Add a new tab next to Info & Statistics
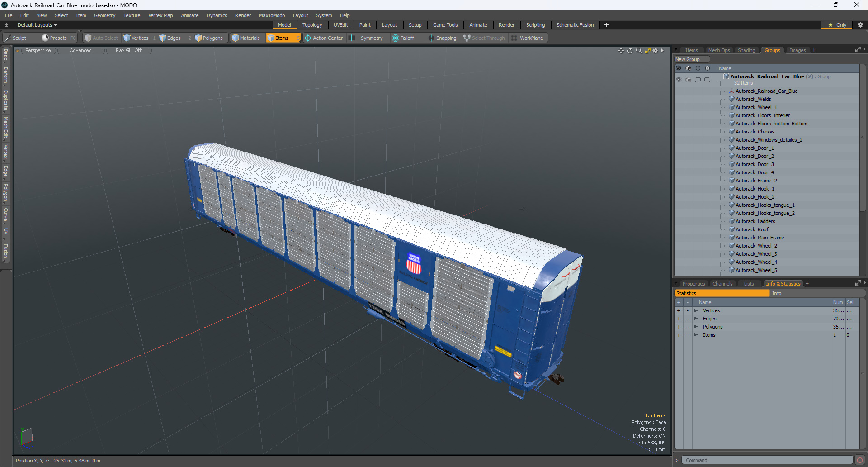Image resolution: width=868 pixels, height=467 pixels. [x=807, y=284]
